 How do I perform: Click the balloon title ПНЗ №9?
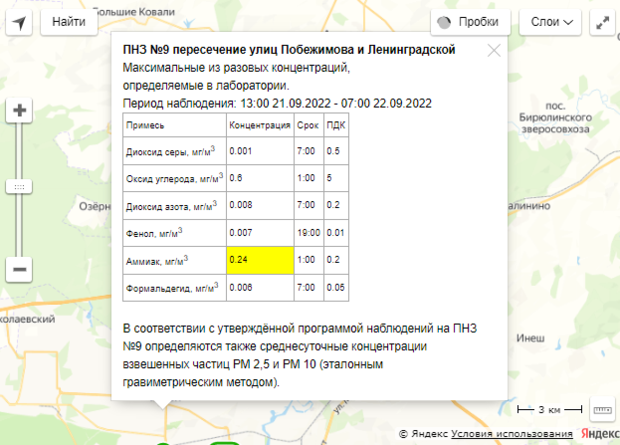click(x=288, y=49)
